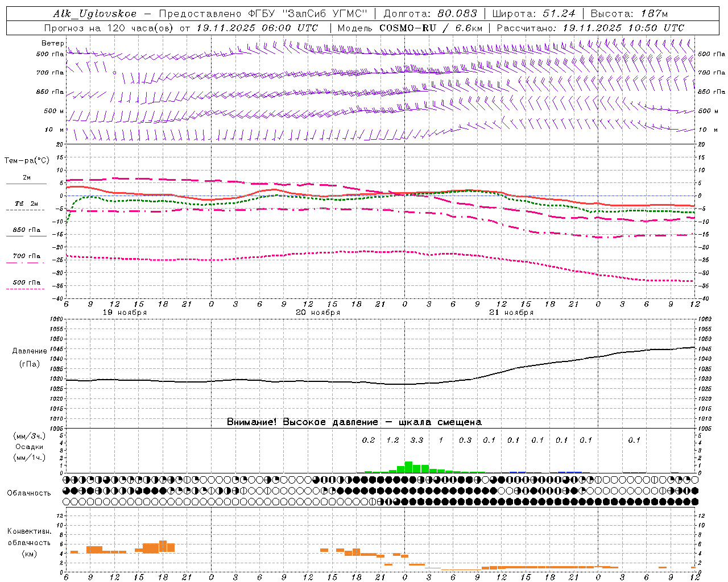Click the latitude value Широта: 51.24
Viewport: 728px width, 582px height.
pos(533,14)
